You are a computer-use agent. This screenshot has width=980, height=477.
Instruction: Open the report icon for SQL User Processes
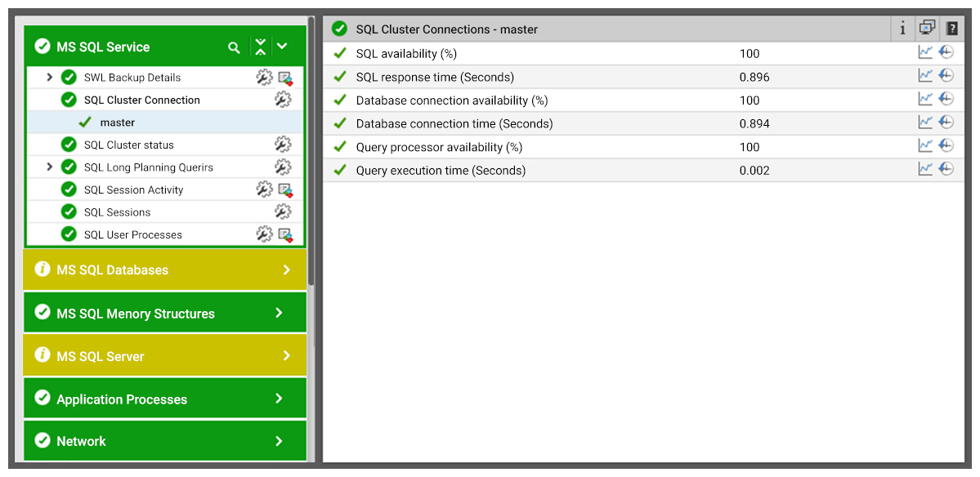point(285,235)
